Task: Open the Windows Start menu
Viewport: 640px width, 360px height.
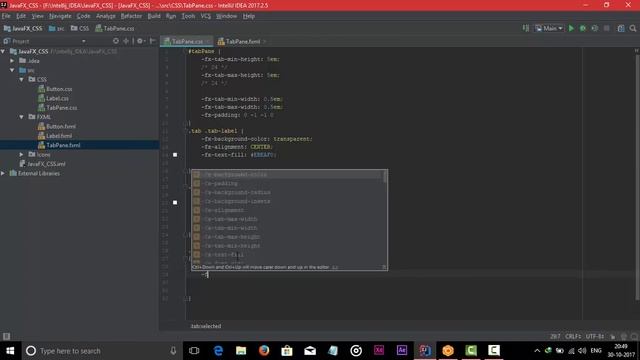Action: (x=10, y=351)
